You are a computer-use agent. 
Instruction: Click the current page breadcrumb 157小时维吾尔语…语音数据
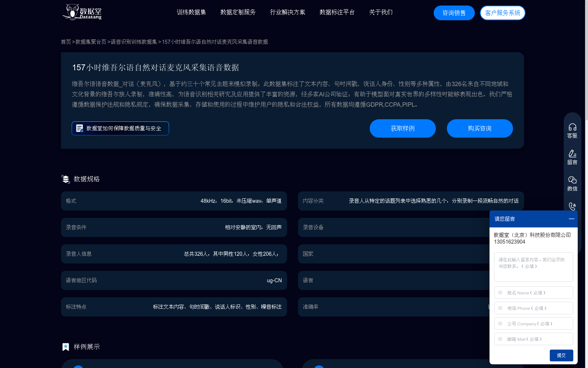point(215,42)
